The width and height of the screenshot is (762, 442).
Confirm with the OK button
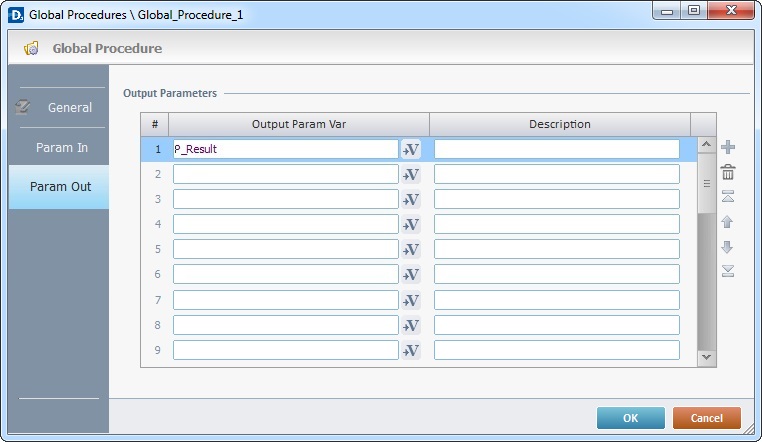tap(630, 418)
